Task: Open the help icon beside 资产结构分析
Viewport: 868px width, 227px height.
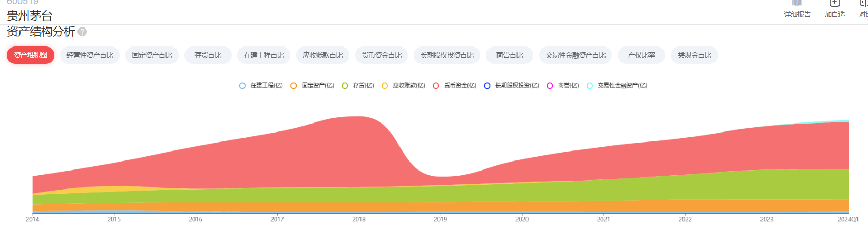Action: click(82, 32)
